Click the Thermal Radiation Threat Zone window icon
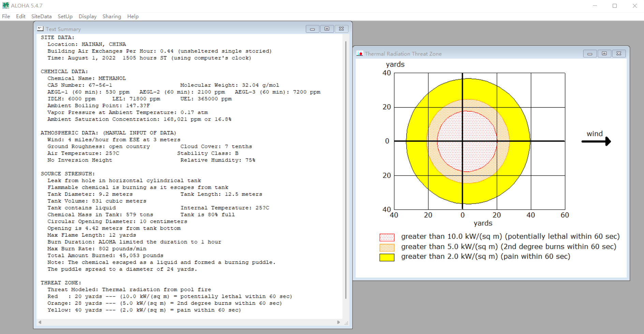 360,53
